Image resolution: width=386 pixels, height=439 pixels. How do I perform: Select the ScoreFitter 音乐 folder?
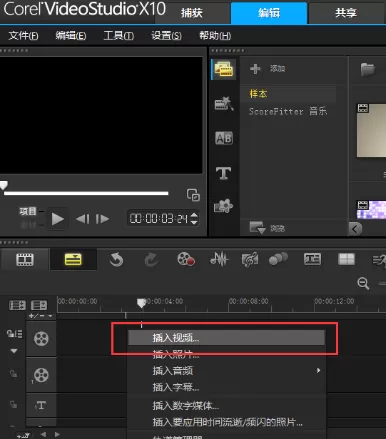[x=288, y=111]
